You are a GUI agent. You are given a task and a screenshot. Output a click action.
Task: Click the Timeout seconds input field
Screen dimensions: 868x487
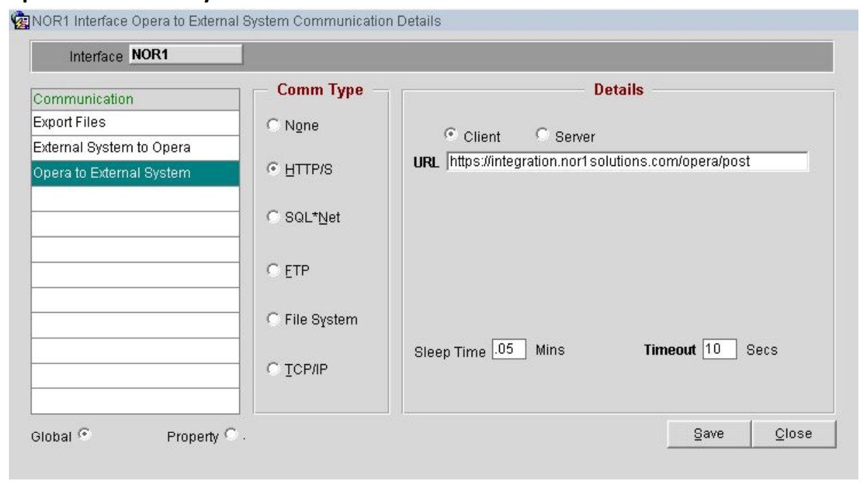tap(719, 350)
